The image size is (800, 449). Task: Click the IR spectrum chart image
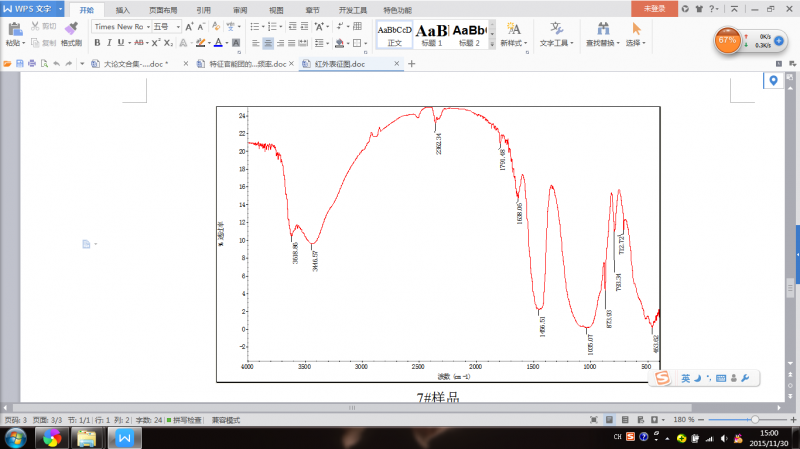click(438, 244)
